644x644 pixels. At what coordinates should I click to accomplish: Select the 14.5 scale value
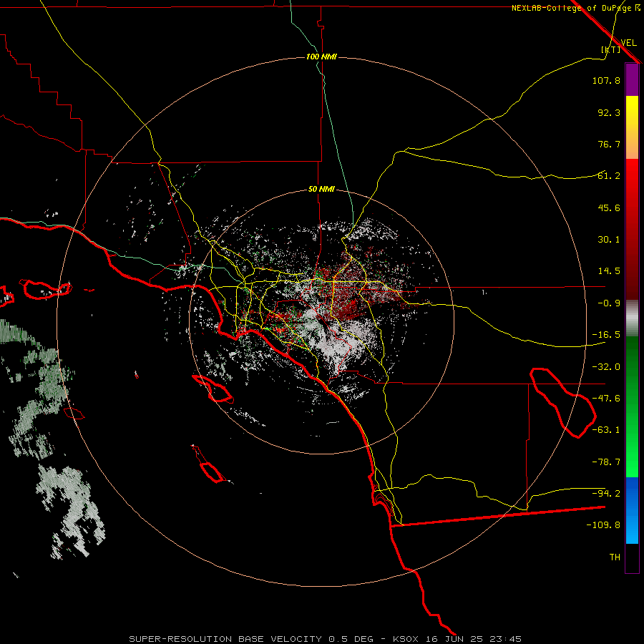(x=609, y=271)
